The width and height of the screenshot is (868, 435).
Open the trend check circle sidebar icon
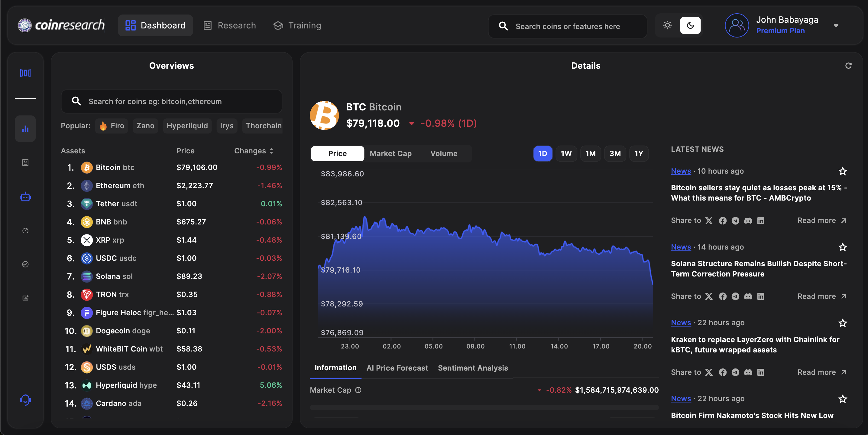tap(25, 264)
